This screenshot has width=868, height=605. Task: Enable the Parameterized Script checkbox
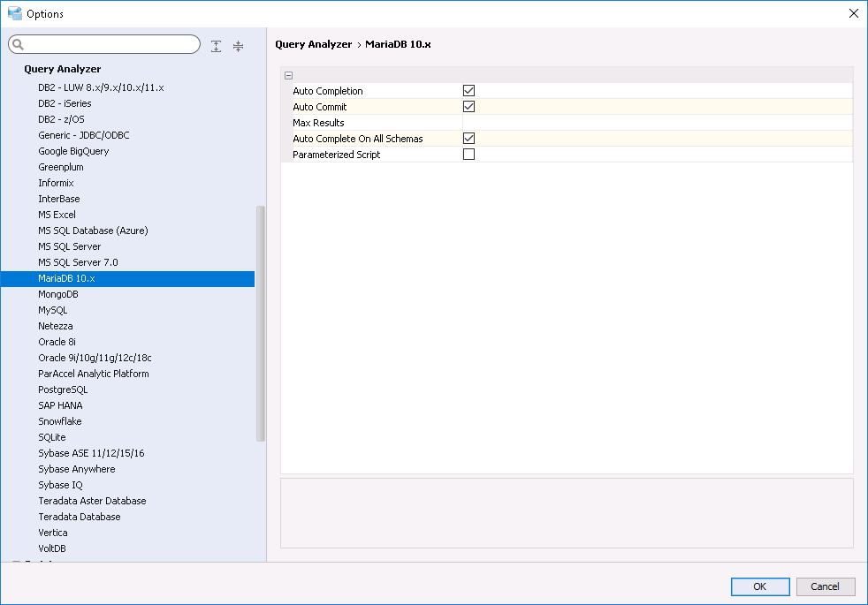tap(468, 155)
